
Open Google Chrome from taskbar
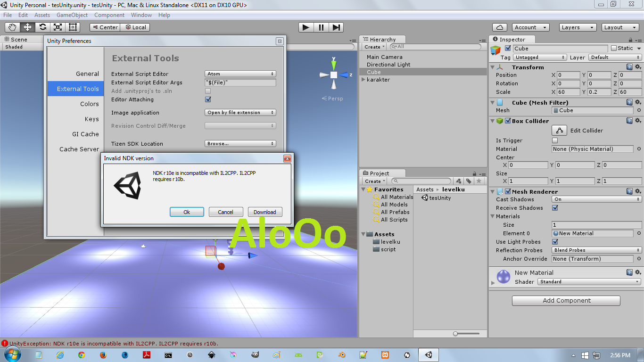(x=82, y=355)
